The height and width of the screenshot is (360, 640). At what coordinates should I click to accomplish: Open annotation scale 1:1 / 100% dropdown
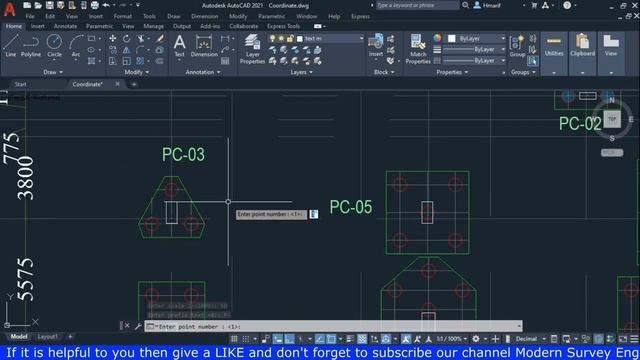pos(451,339)
